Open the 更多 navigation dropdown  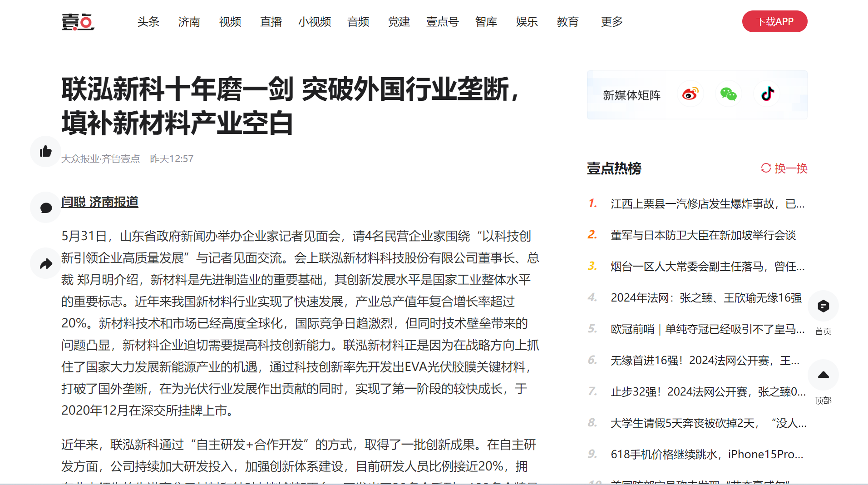tap(611, 22)
